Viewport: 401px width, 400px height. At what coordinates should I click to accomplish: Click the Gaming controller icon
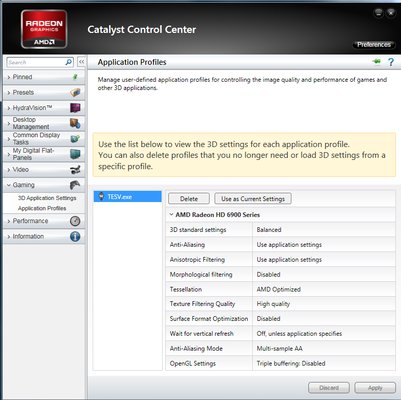(75, 185)
